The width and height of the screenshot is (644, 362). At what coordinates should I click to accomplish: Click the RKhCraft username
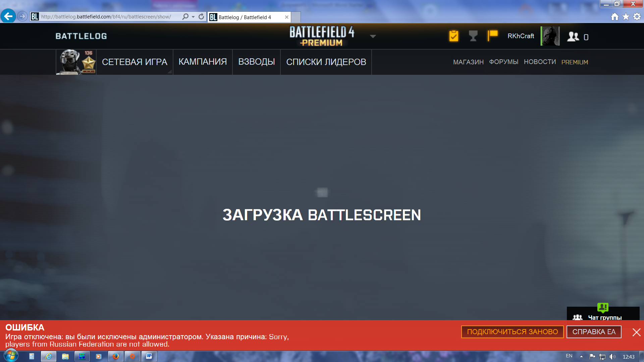(521, 36)
